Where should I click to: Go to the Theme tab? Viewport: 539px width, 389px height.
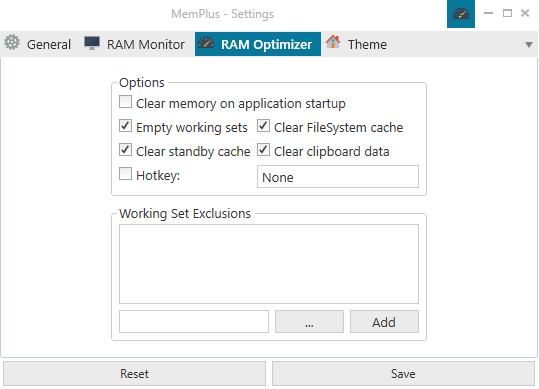(x=356, y=44)
